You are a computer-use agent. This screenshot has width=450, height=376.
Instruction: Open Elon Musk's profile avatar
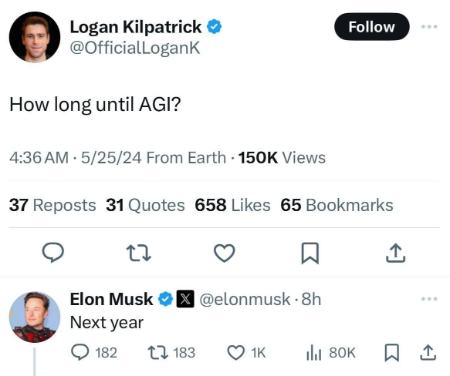pos(35,317)
